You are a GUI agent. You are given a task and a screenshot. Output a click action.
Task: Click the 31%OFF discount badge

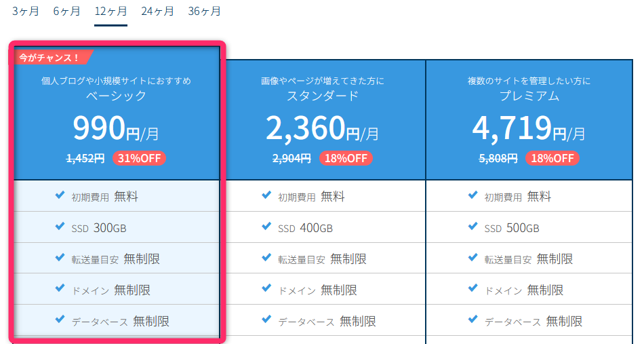pos(139,158)
